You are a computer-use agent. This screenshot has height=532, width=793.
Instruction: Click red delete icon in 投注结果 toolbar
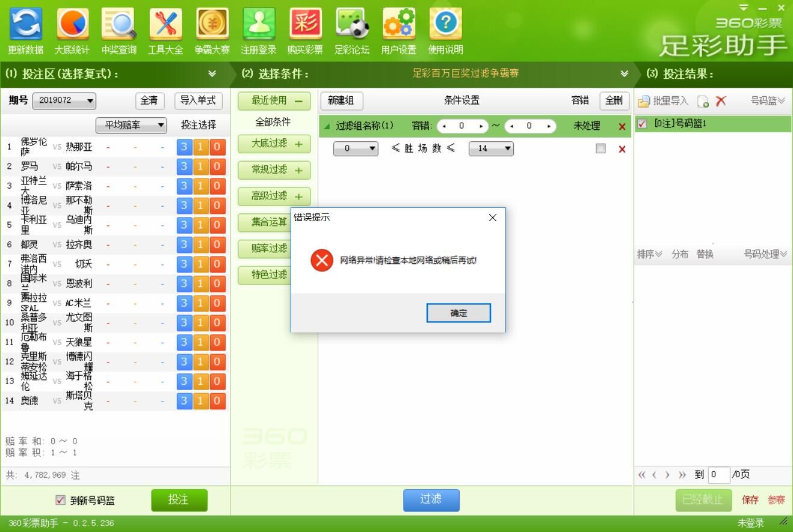(721, 101)
